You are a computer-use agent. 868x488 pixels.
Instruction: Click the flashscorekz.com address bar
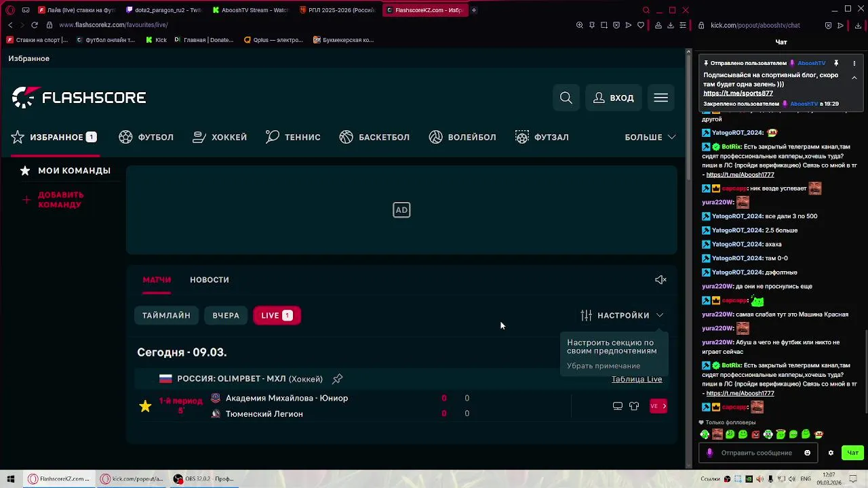coord(113,25)
